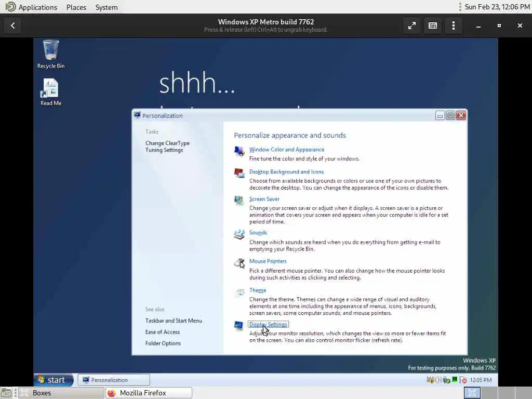532x399 pixels.
Task: Click the show desktop icon in bottom panel
Action: [x=6, y=393]
